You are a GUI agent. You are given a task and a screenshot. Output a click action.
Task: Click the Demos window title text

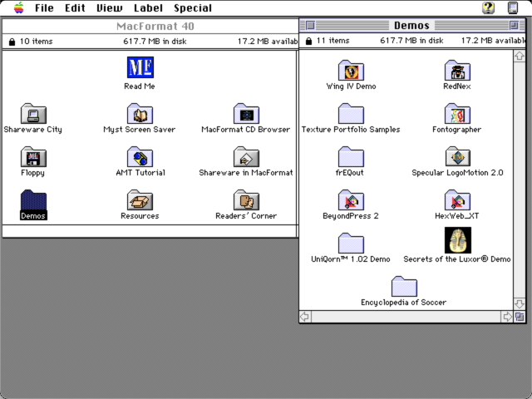click(x=411, y=26)
